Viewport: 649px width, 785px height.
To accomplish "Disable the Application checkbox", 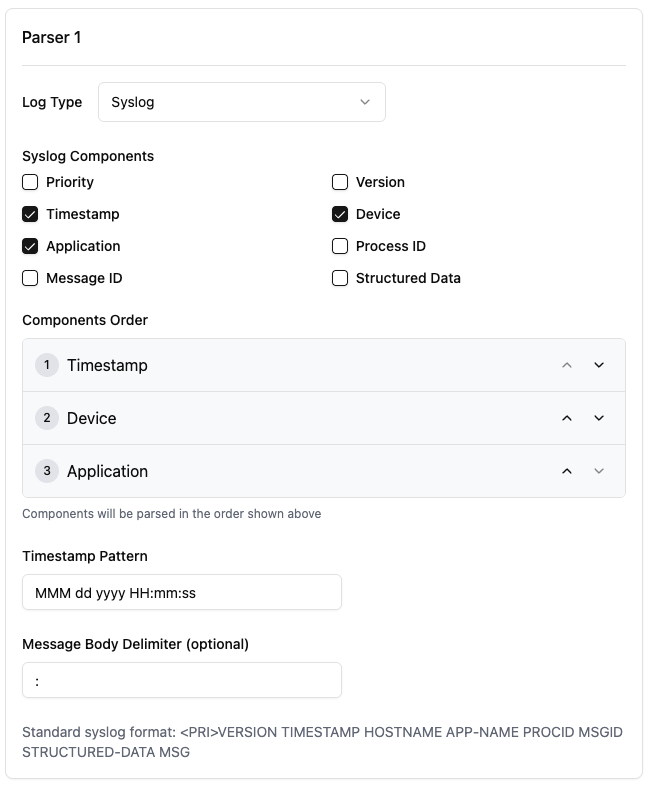I will pos(31,246).
